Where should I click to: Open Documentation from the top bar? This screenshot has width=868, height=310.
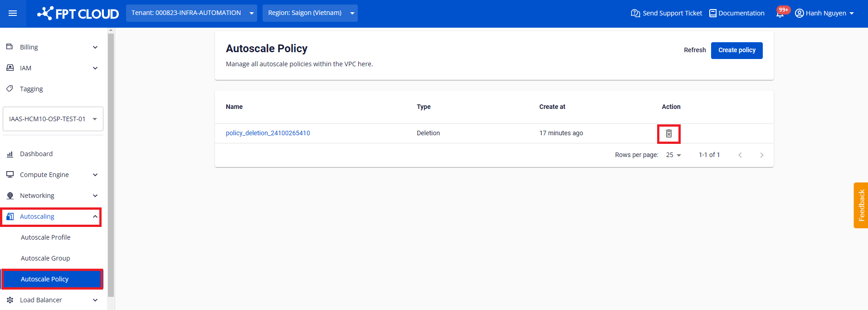pos(736,13)
